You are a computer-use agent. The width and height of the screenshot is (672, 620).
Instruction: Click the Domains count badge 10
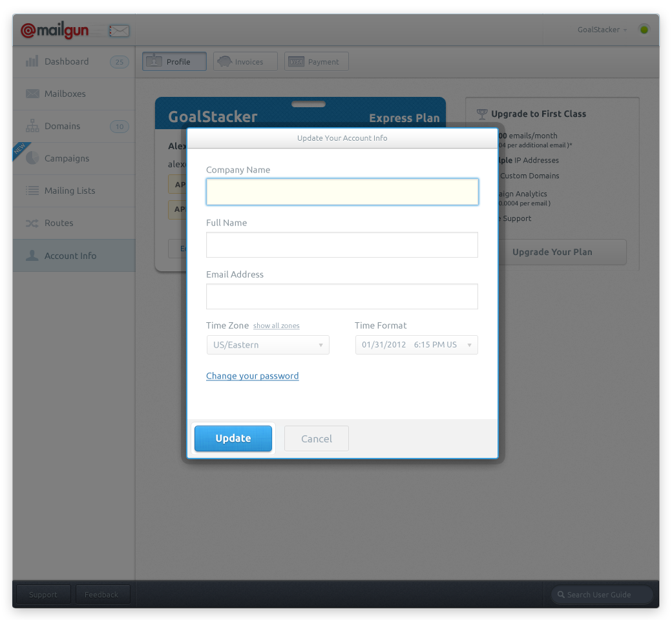coord(119,127)
